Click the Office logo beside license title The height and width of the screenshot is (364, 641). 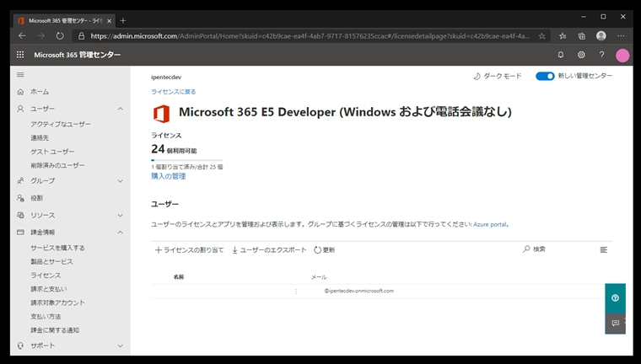tap(161, 114)
